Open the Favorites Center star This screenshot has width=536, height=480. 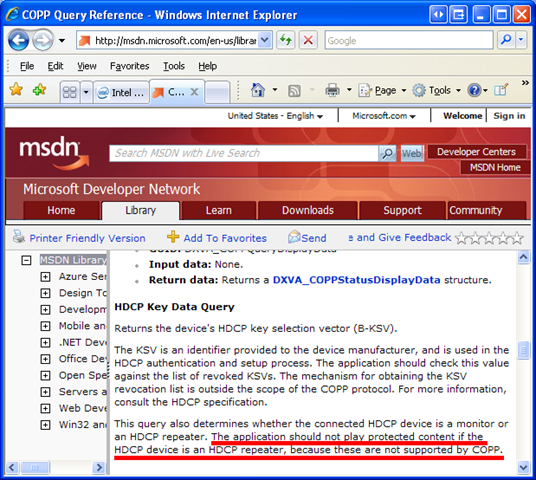[16, 90]
